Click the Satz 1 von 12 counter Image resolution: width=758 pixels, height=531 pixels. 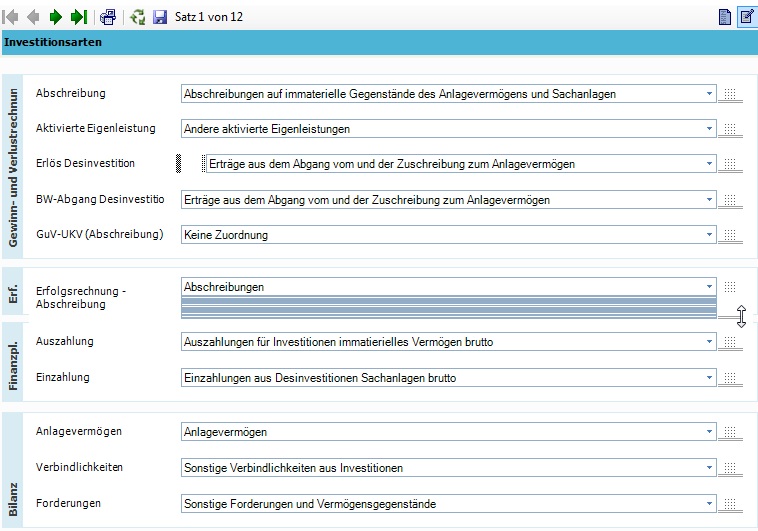[x=209, y=17]
